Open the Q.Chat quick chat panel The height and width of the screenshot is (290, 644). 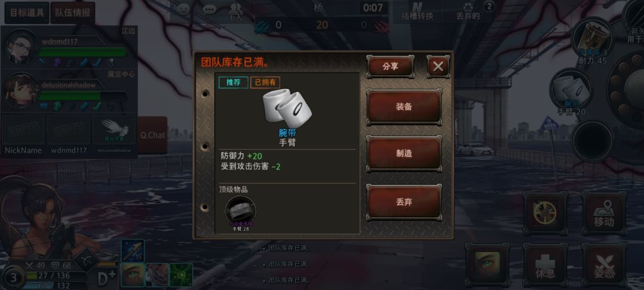pos(153,135)
